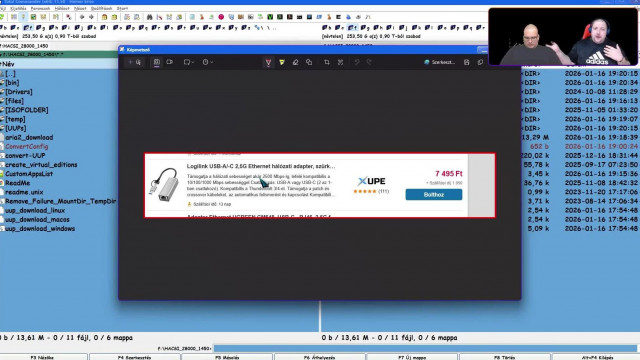Open file search with the binoculars icon
This screenshot has height=360, width=640.
(x=149, y=17)
